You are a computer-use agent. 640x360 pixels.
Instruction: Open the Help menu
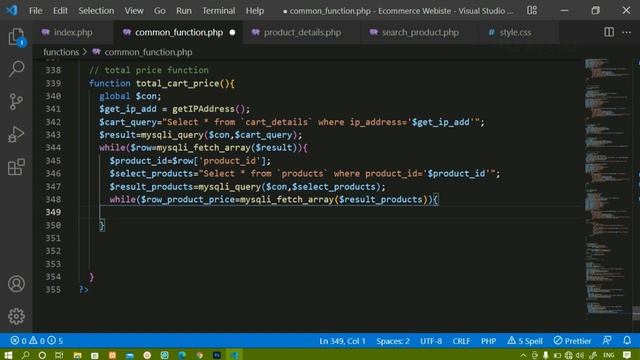[x=255, y=11]
